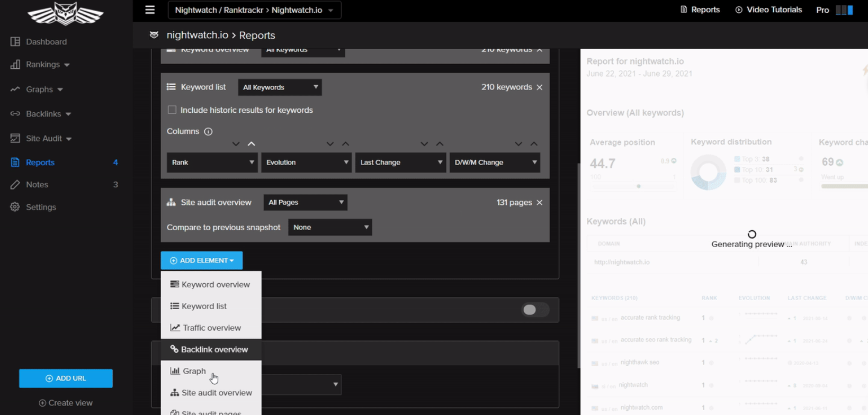Click the Pro plan label
The width and height of the screenshot is (868, 415).
pyautogui.click(x=822, y=10)
